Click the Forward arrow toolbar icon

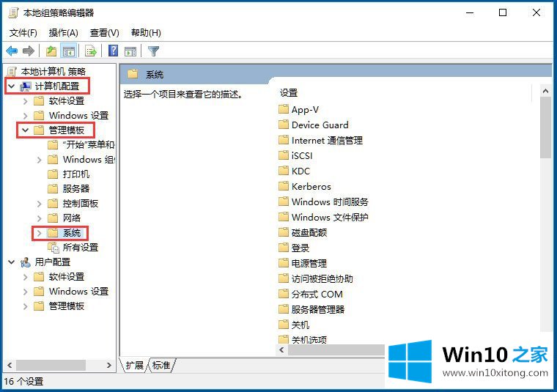point(29,51)
